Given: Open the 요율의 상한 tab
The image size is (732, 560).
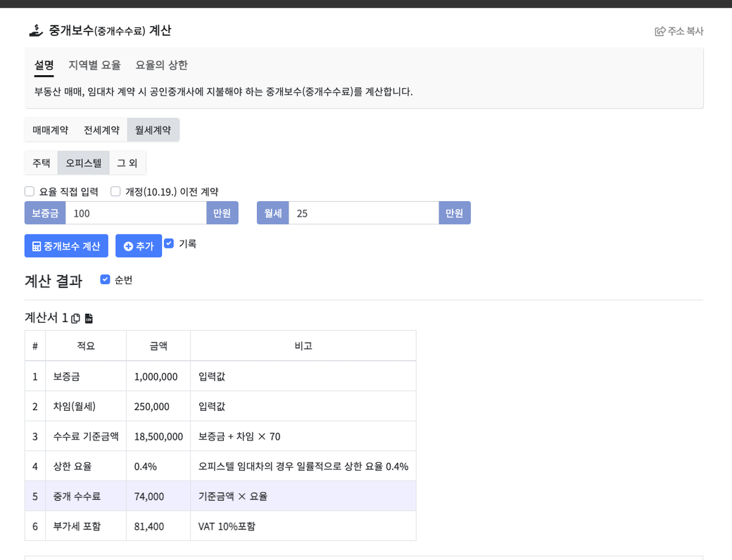Looking at the screenshot, I should click(x=161, y=65).
